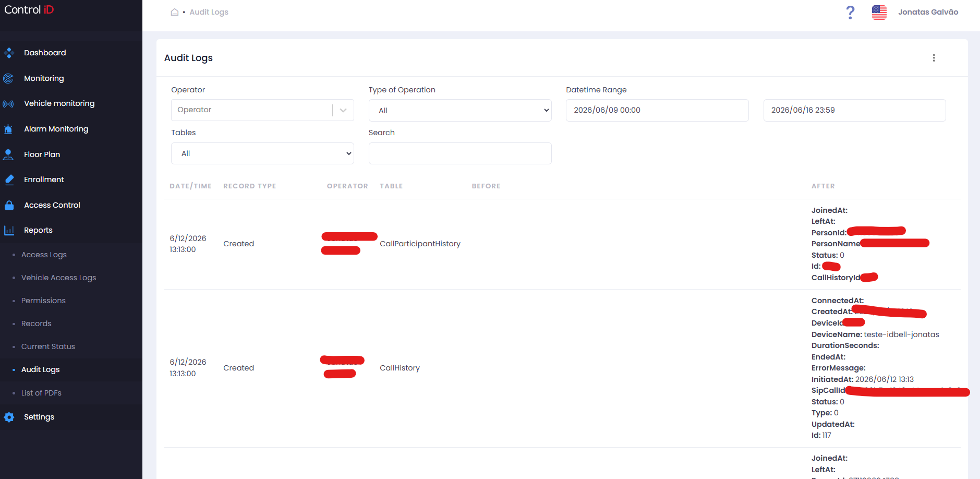Expand the Operator dropdown chevron

343,110
